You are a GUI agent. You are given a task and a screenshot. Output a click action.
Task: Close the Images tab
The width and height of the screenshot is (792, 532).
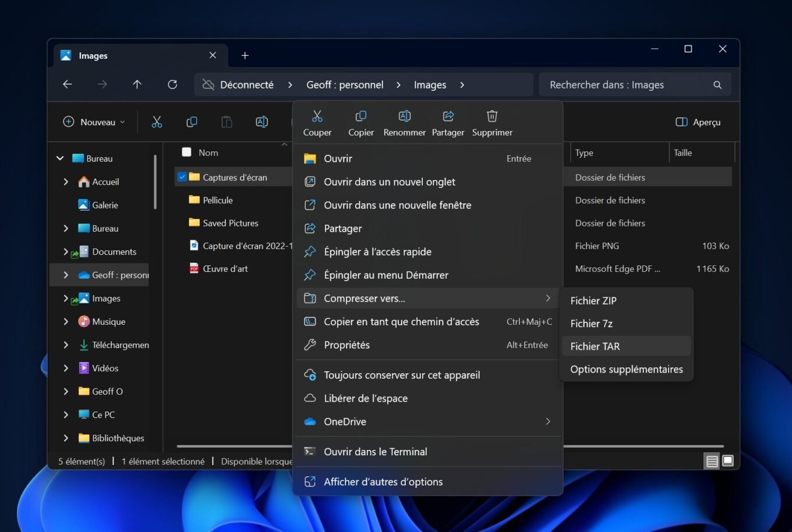click(x=213, y=55)
